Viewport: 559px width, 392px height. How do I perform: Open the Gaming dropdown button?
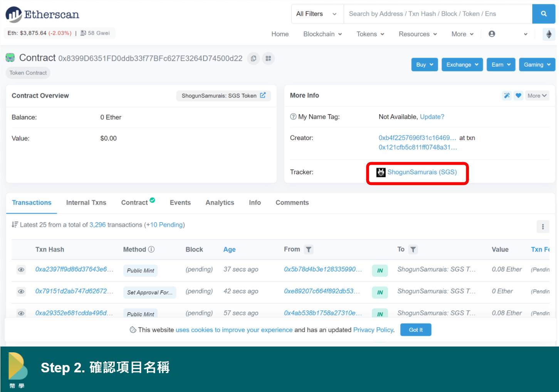tap(537, 65)
